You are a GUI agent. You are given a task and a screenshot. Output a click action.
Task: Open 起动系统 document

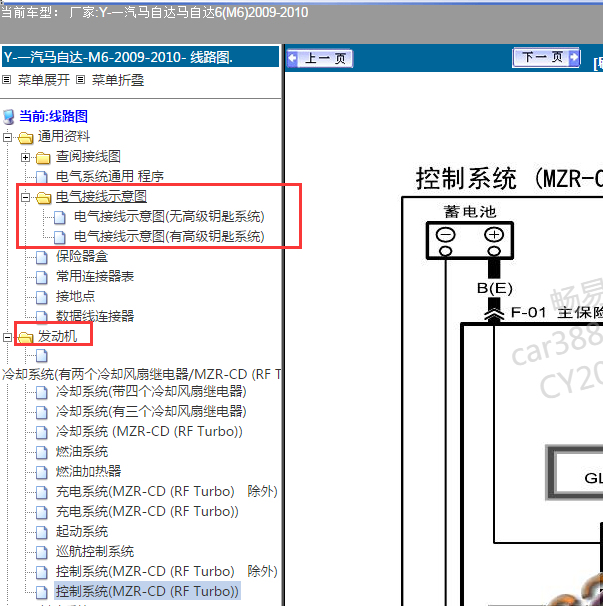tap(82, 531)
